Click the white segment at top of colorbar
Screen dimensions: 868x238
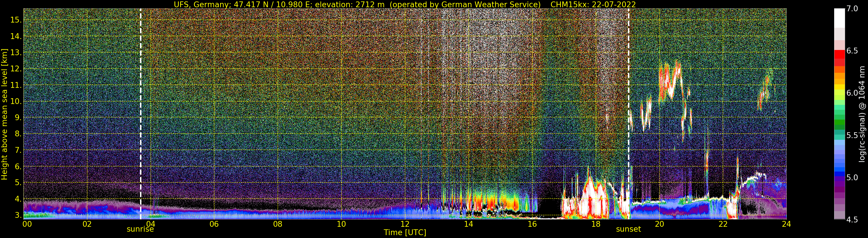839,18
